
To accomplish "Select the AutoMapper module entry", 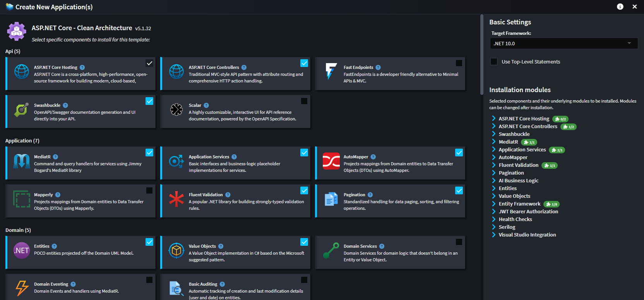I will 513,158.
